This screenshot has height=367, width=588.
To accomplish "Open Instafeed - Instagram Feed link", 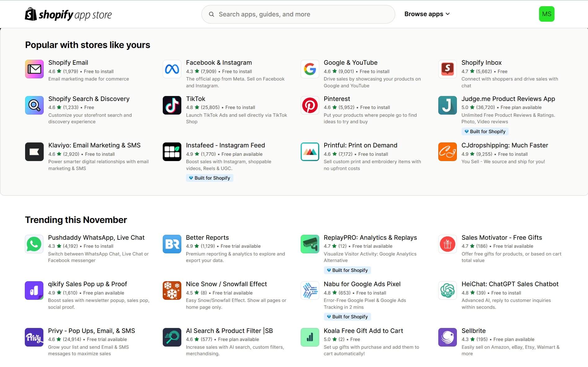I will click(x=225, y=145).
